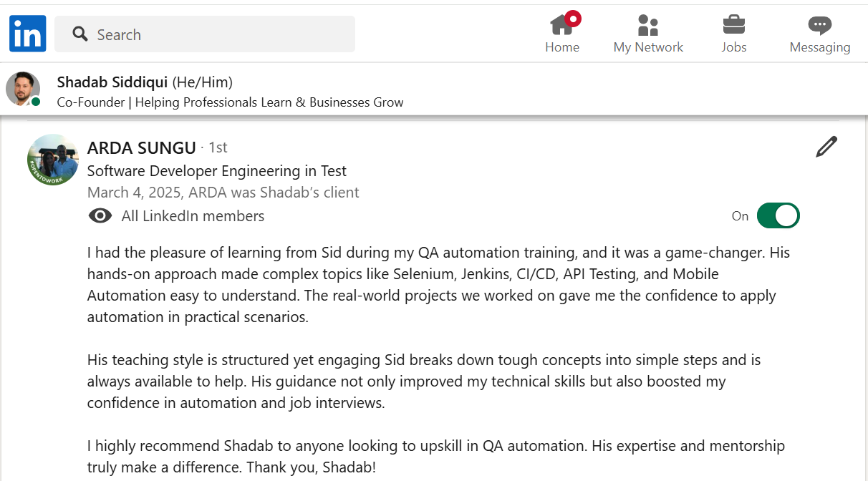Select the All LinkedIn members visibility label
The height and width of the screenshot is (481, 868).
(193, 216)
